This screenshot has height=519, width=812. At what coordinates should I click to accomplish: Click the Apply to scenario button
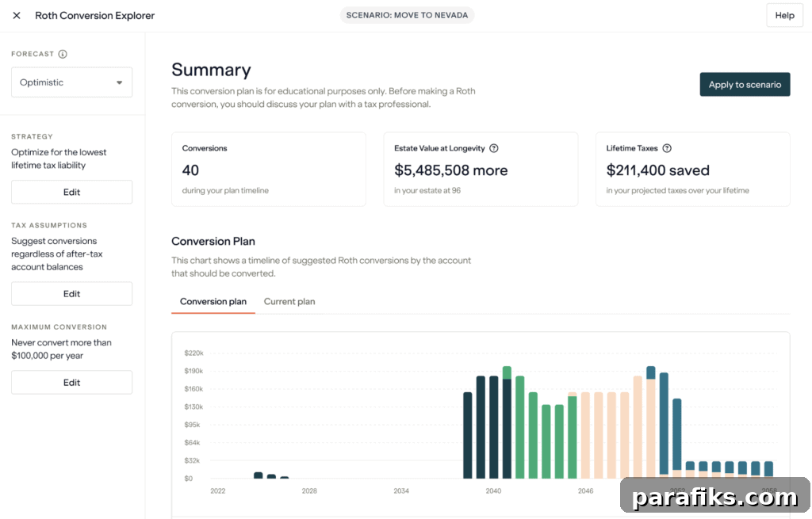tap(745, 84)
